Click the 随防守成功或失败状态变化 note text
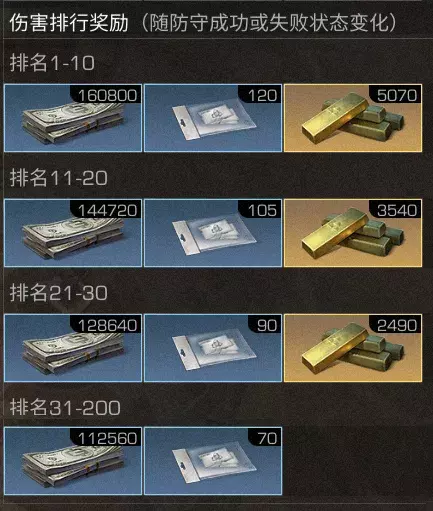Image resolution: width=433 pixels, height=511 pixels. coord(269,23)
